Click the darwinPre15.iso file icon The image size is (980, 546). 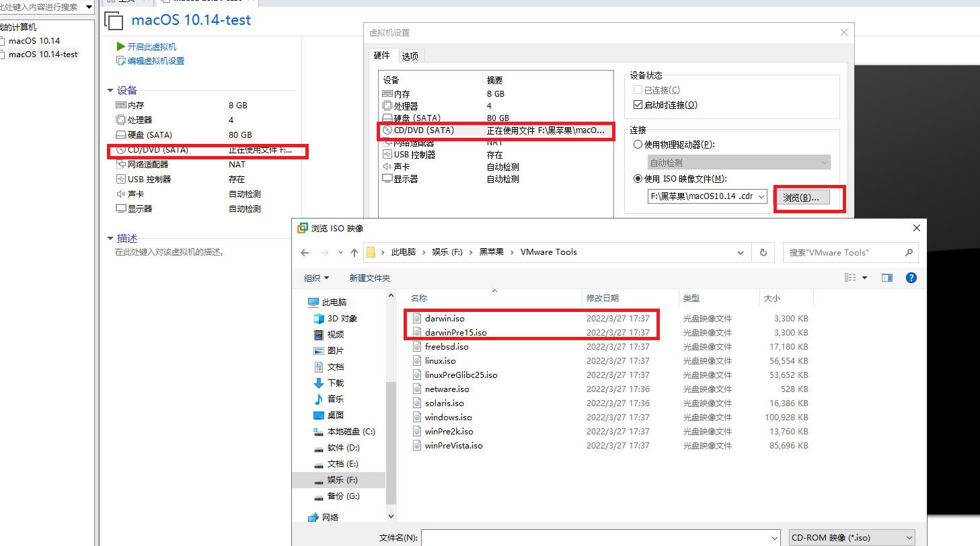coord(417,332)
